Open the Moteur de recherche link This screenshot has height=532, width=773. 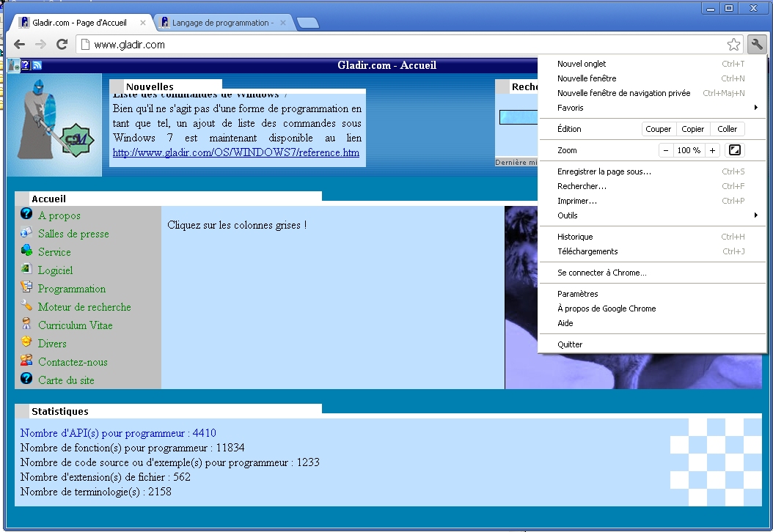[x=84, y=307]
